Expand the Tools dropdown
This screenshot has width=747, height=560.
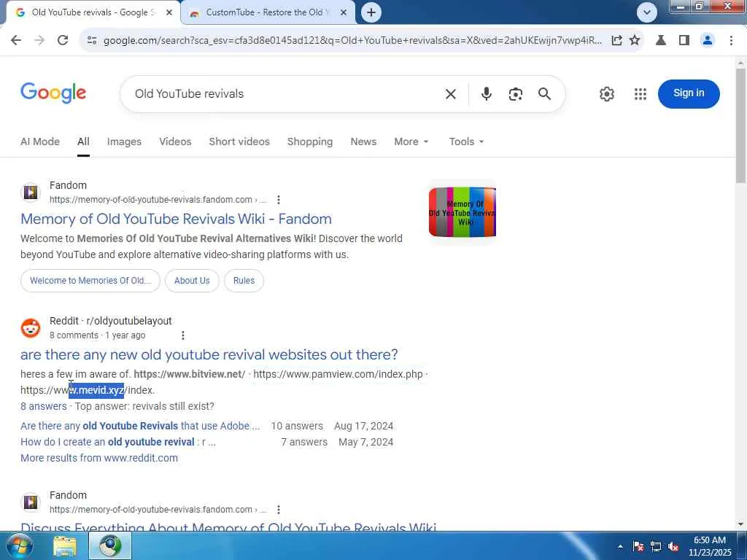466,141
